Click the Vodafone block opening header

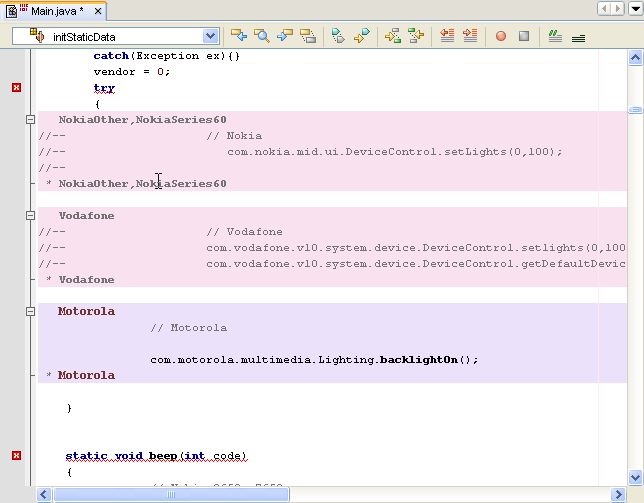click(86, 216)
